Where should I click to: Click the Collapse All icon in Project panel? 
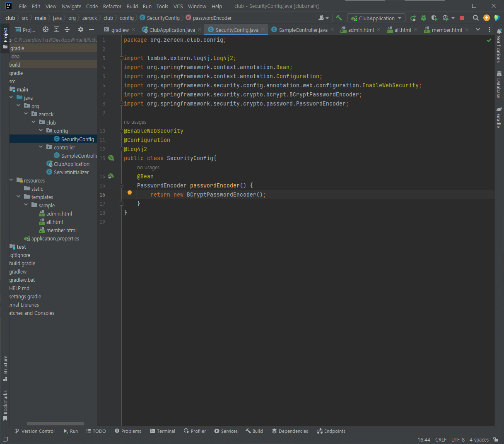coord(67,29)
